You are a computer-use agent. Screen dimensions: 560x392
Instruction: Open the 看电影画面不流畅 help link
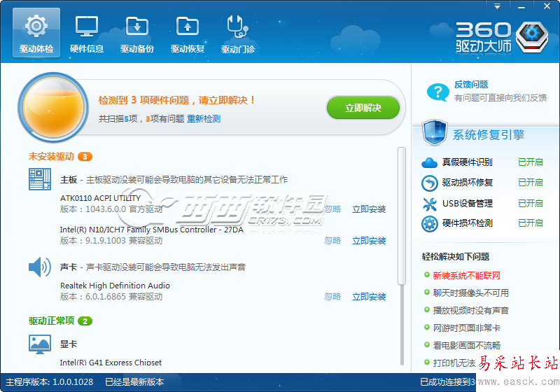point(466,346)
